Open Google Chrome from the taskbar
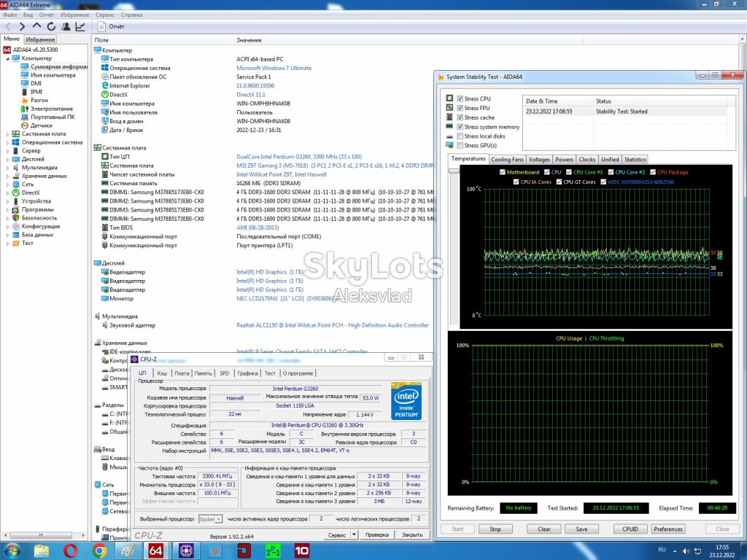 click(99, 551)
